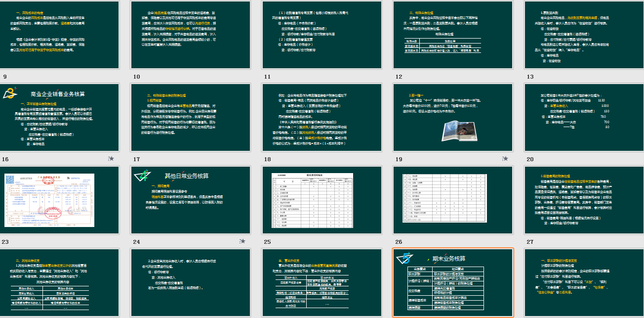This screenshot has width=644, height=318.
Task: Click slide number label 17
Action: pyautogui.click(x=137, y=159)
